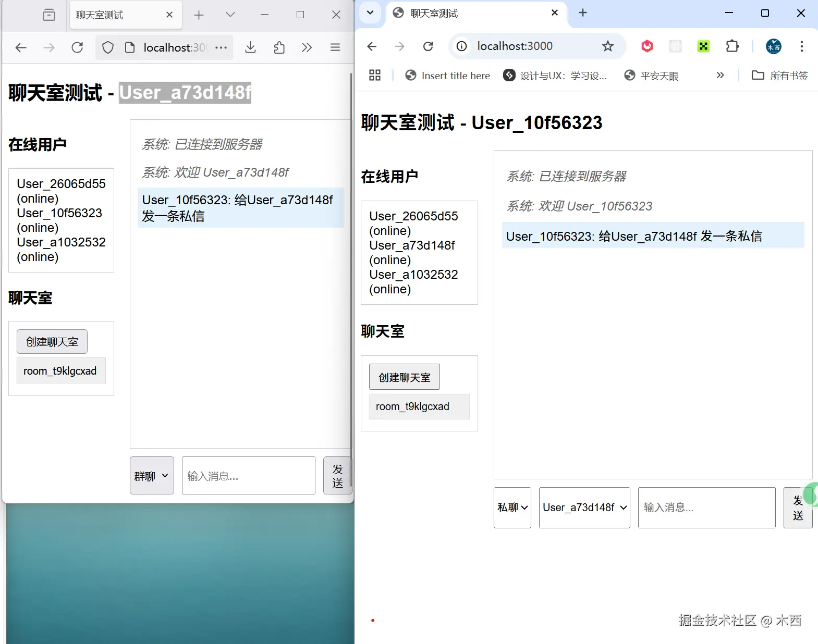This screenshot has width=818, height=644.
Task: Click private message bubble in Chrome chat
Action: [653, 236]
